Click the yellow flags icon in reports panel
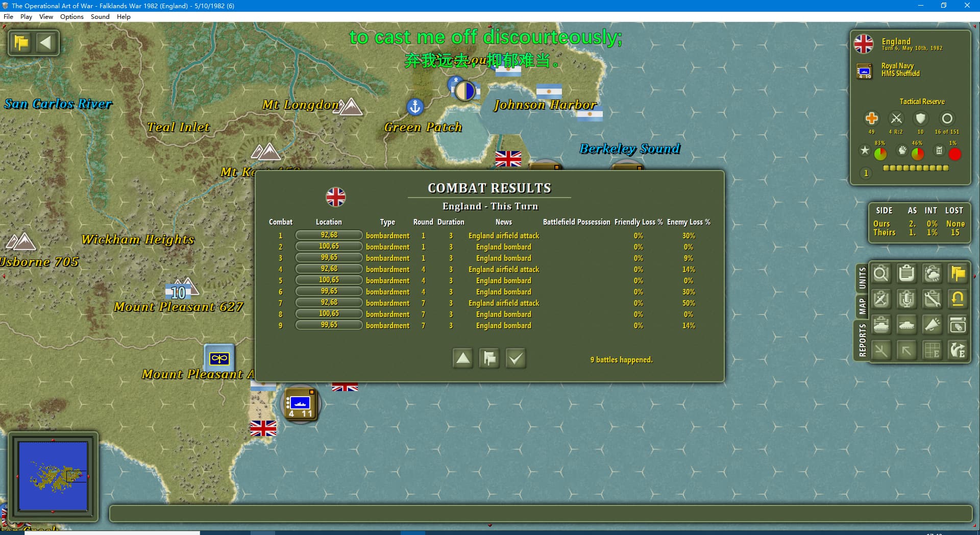Image resolution: width=980 pixels, height=535 pixels. (958, 274)
